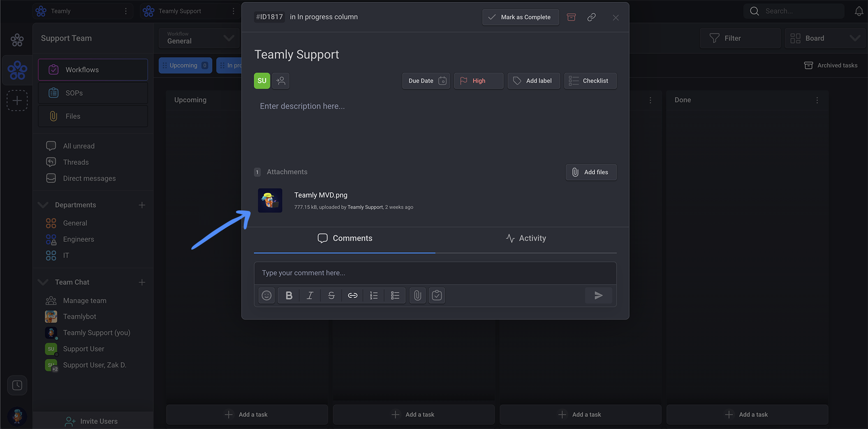868x429 pixels.
Task: Click Invite Users
Action: pos(93,421)
